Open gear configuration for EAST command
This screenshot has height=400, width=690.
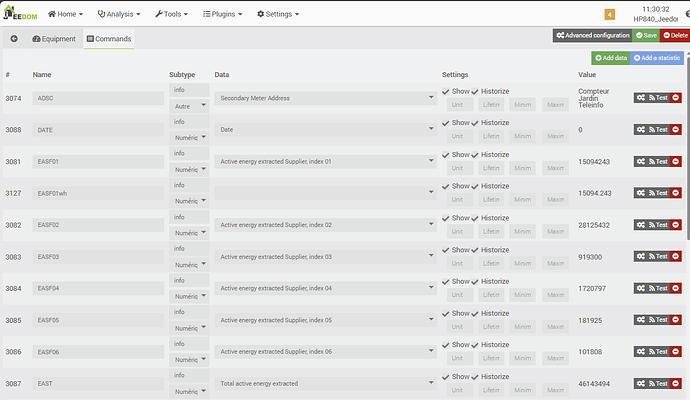(640, 383)
